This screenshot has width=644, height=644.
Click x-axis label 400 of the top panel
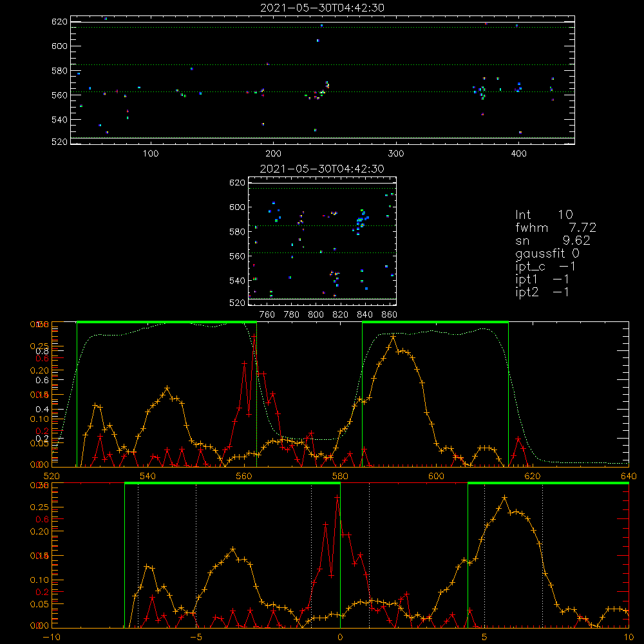(518, 154)
